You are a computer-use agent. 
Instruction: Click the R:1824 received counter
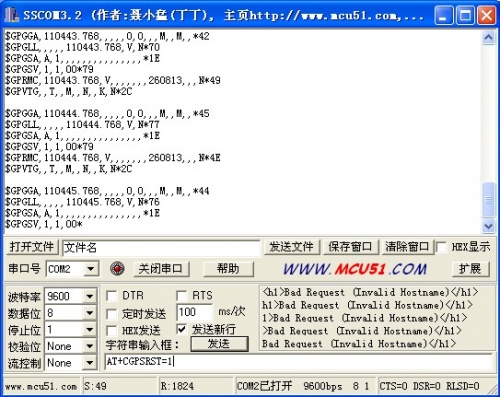point(177,386)
